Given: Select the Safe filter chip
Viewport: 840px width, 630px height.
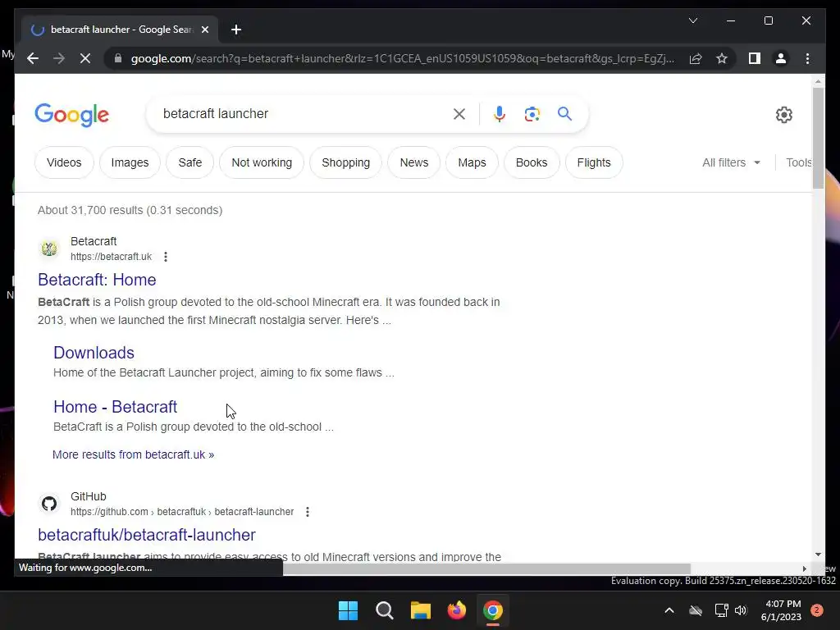Looking at the screenshot, I should tap(189, 162).
